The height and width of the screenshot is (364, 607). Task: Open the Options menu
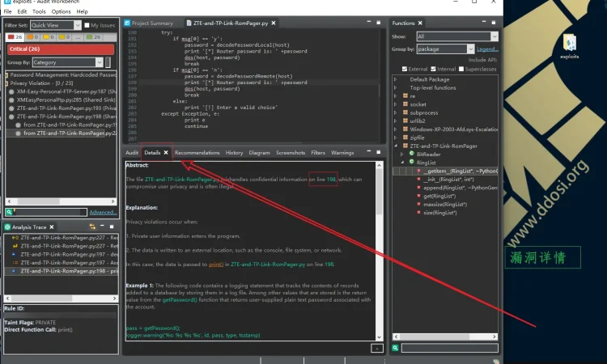point(62,11)
